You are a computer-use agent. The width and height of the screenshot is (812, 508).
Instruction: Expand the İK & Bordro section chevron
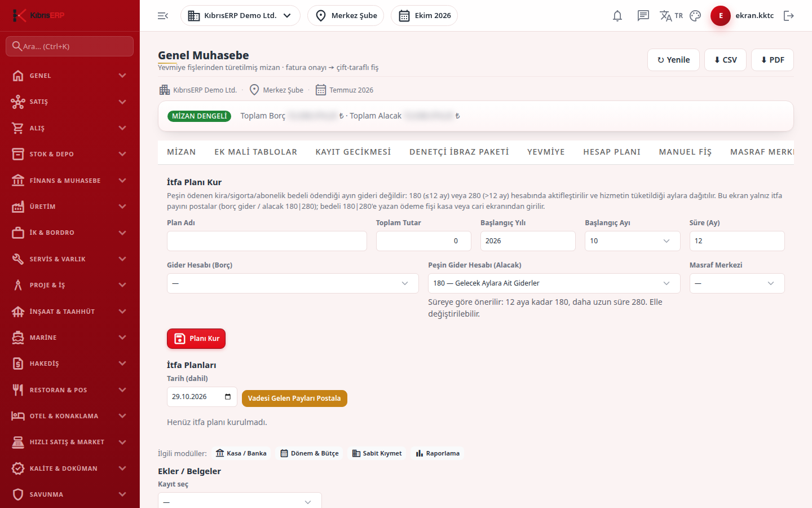[x=122, y=233]
